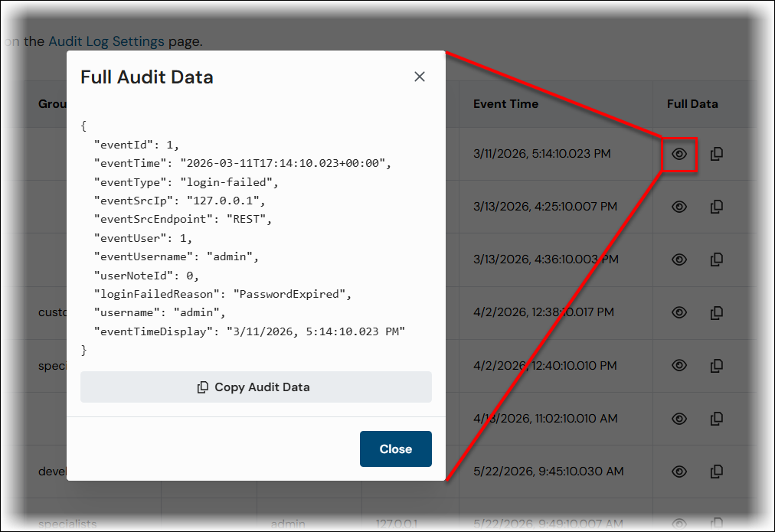This screenshot has width=775, height=532.
Task: Click the Event Time column header
Action: click(x=505, y=104)
